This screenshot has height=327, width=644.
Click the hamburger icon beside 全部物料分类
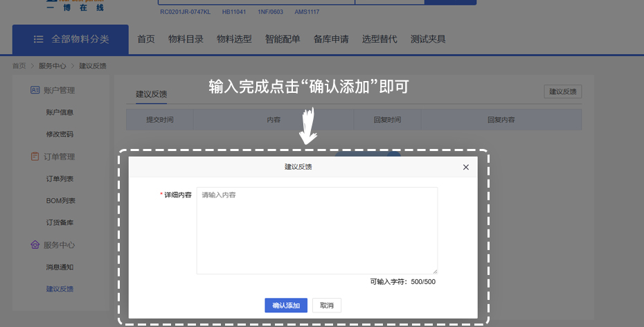[39, 39]
